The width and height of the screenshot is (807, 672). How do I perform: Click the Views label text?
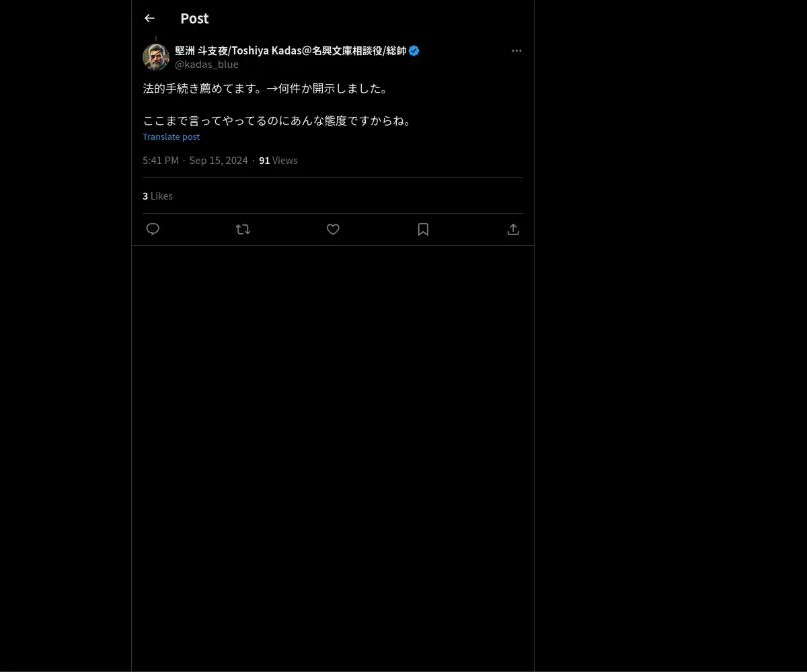click(x=284, y=160)
